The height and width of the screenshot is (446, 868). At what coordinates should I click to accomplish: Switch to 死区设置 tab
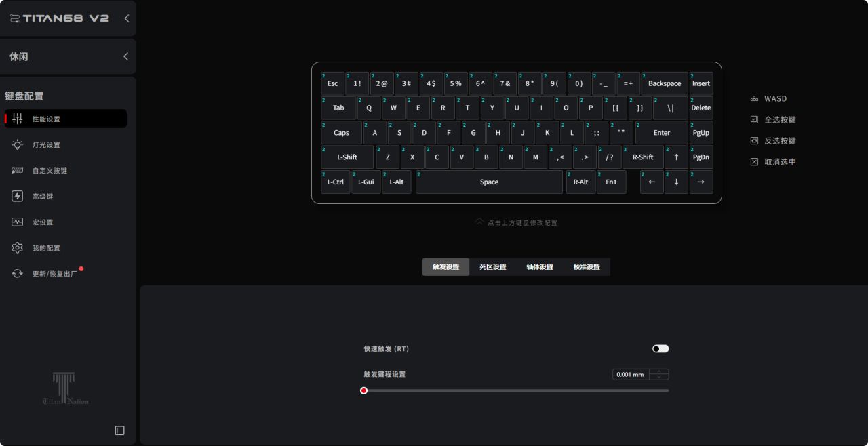tap(493, 267)
